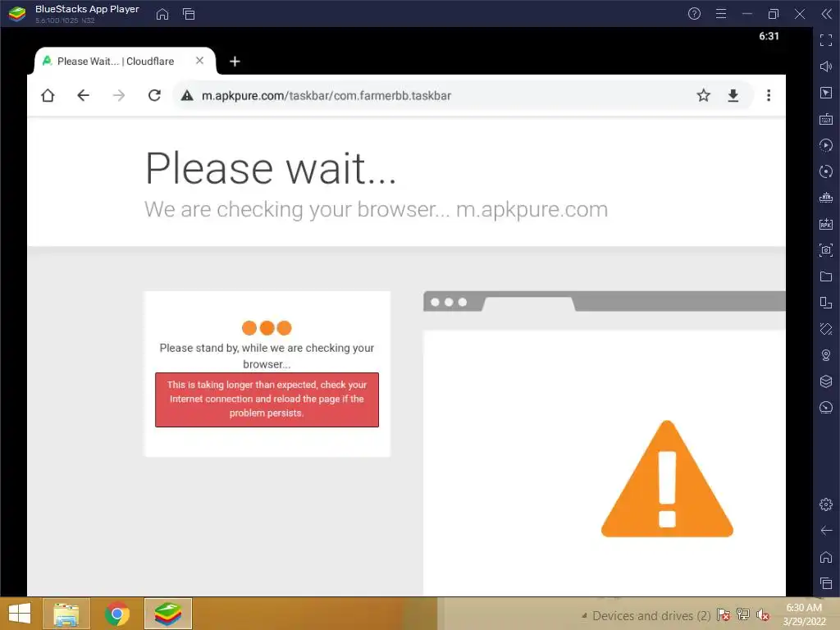The image size is (840, 630).
Task: Click 'Please stand by' checking text
Action: [267, 356]
